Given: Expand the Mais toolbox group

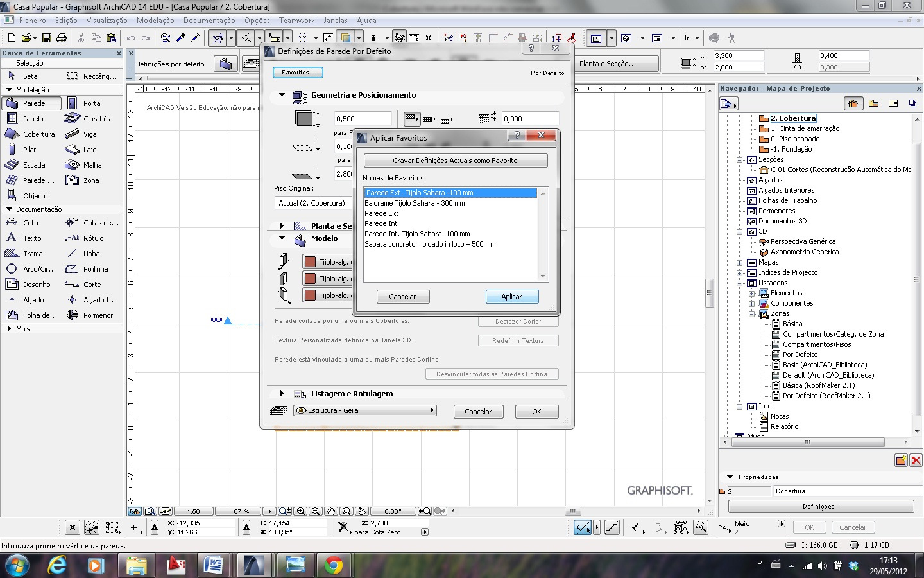Looking at the screenshot, I should (x=9, y=328).
